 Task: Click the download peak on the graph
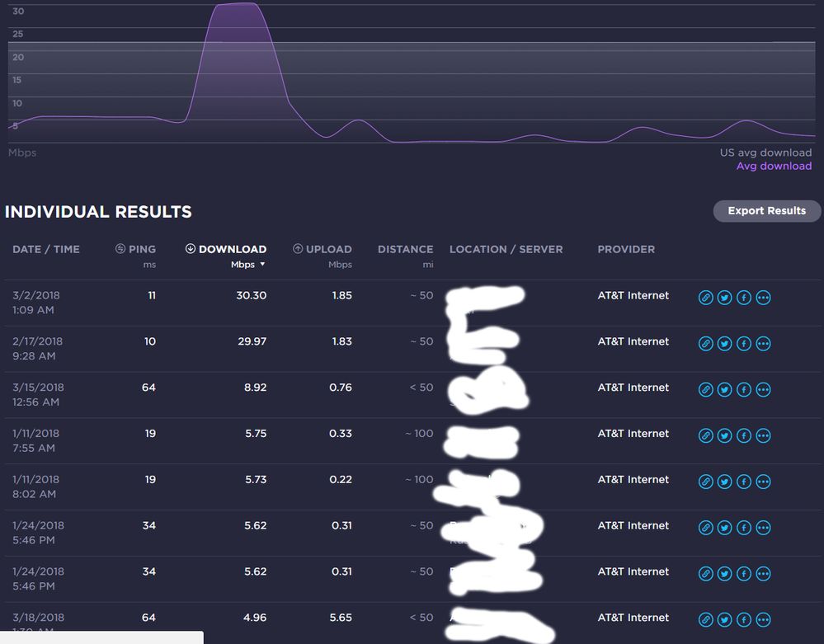238,5
